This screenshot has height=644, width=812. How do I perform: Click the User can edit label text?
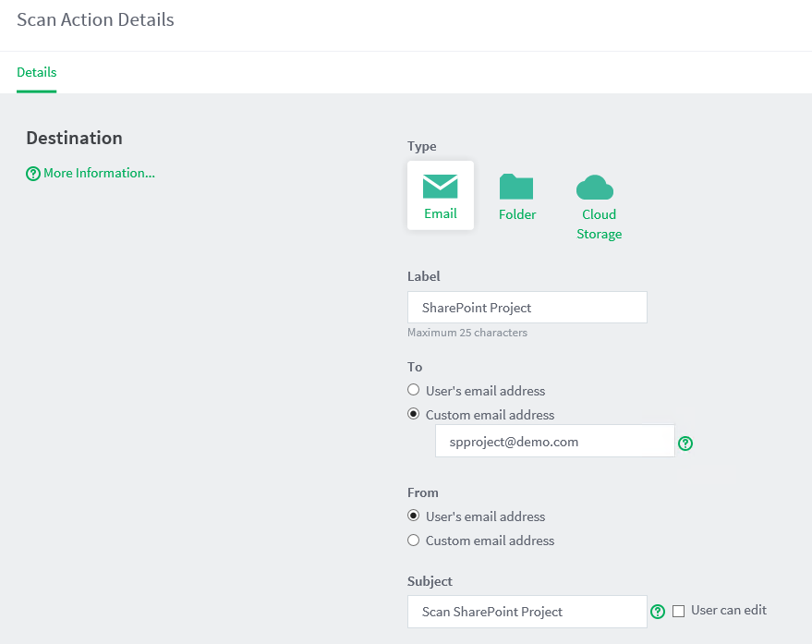pyautogui.click(x=729, y=610)
